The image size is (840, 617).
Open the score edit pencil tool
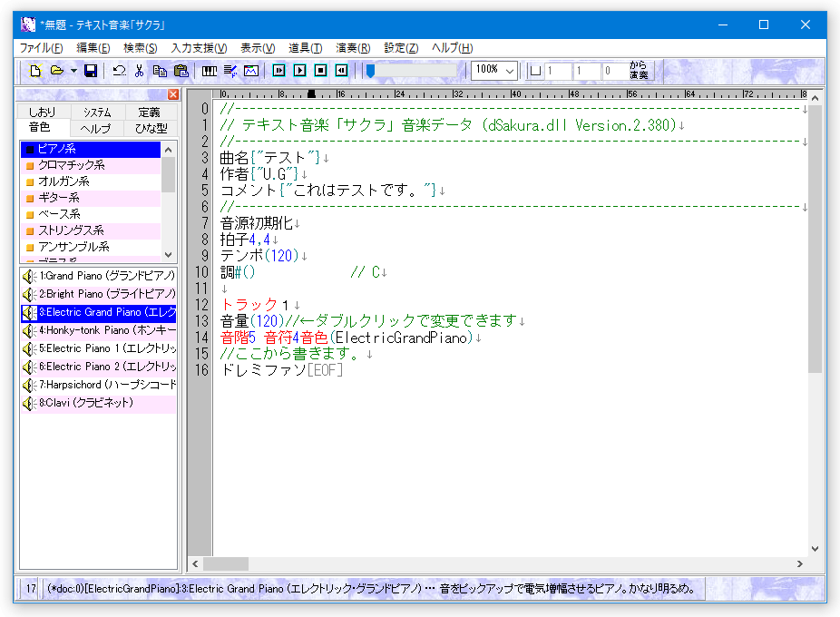230,71
